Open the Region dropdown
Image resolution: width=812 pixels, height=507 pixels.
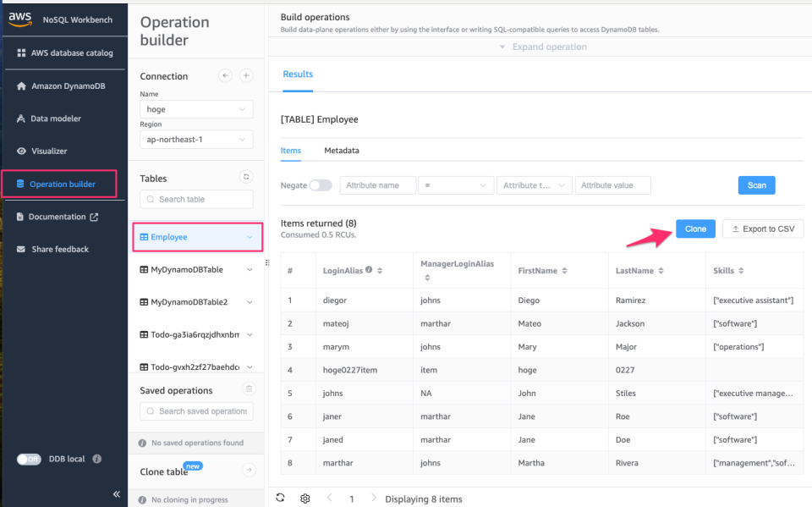tap(196, 140)
